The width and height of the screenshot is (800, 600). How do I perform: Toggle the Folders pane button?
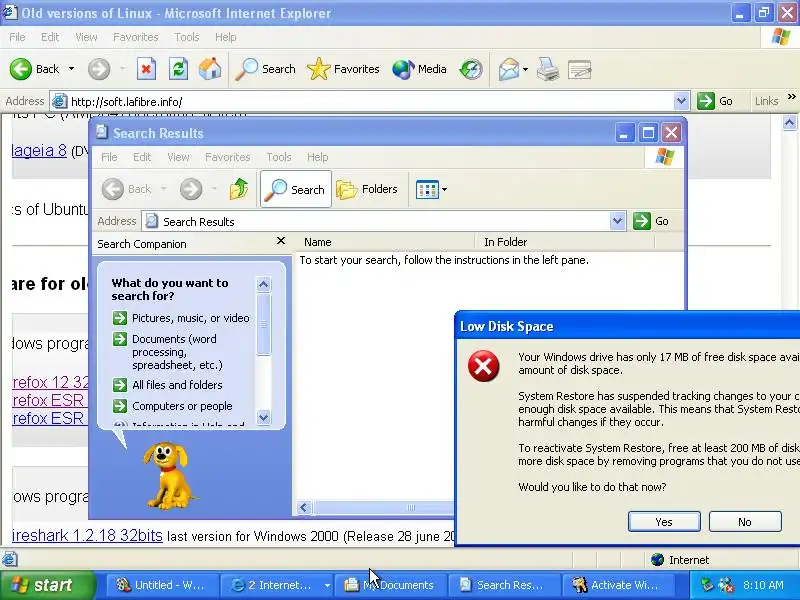click(367, 189)
